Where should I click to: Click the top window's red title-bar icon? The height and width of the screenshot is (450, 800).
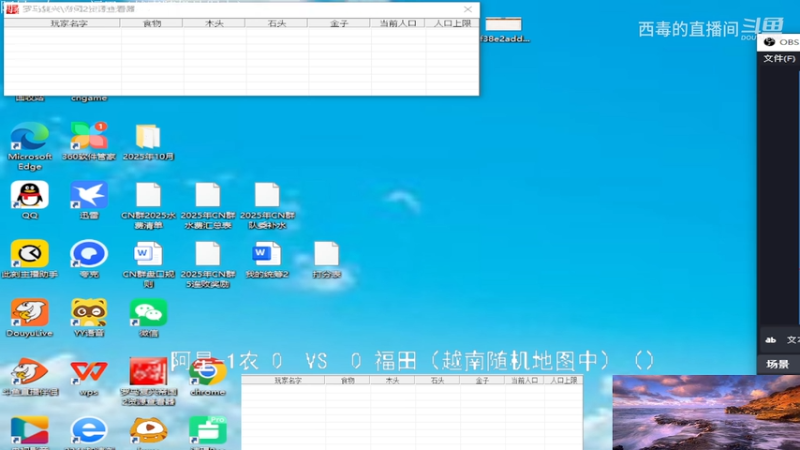point(12,9)
